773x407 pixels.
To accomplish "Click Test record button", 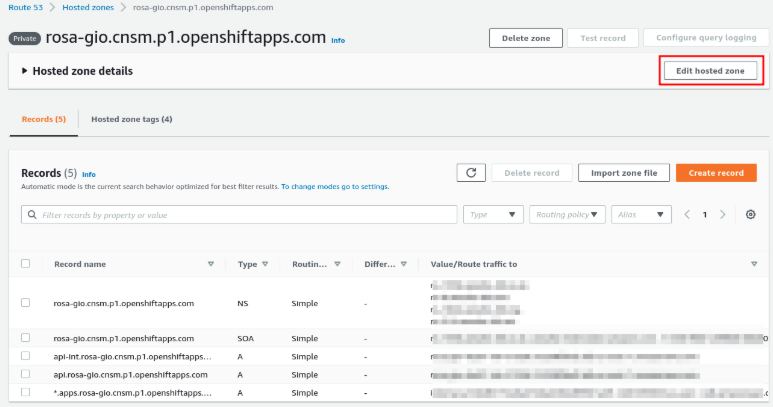I will pos(603,38).
